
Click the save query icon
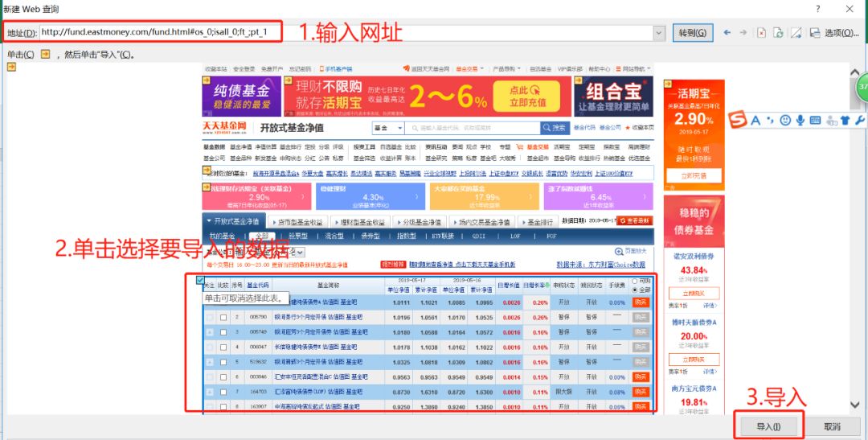pos(815,33)
